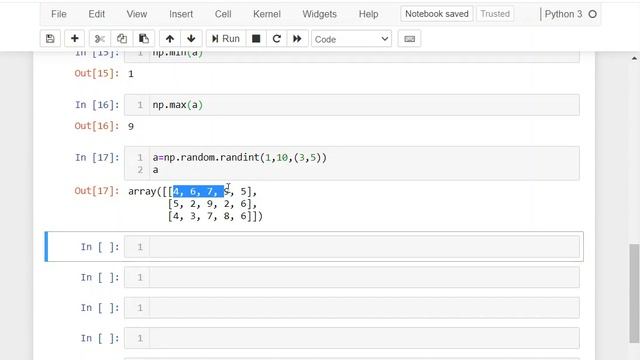The width and height of the screenshot is (640, 360).
Task: Cut selected cells with the scissors icon
Action: point(100,39)
